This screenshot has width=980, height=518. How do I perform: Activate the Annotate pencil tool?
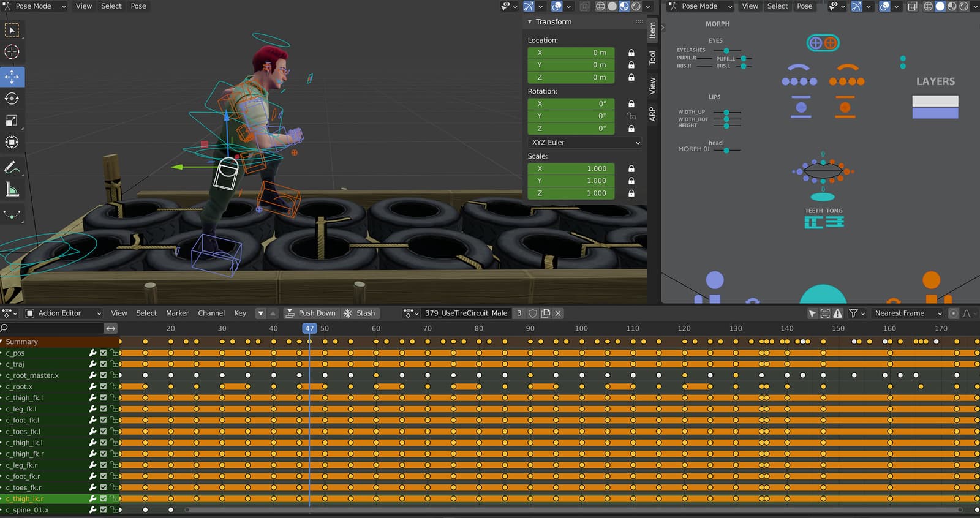tap(12, 167)
